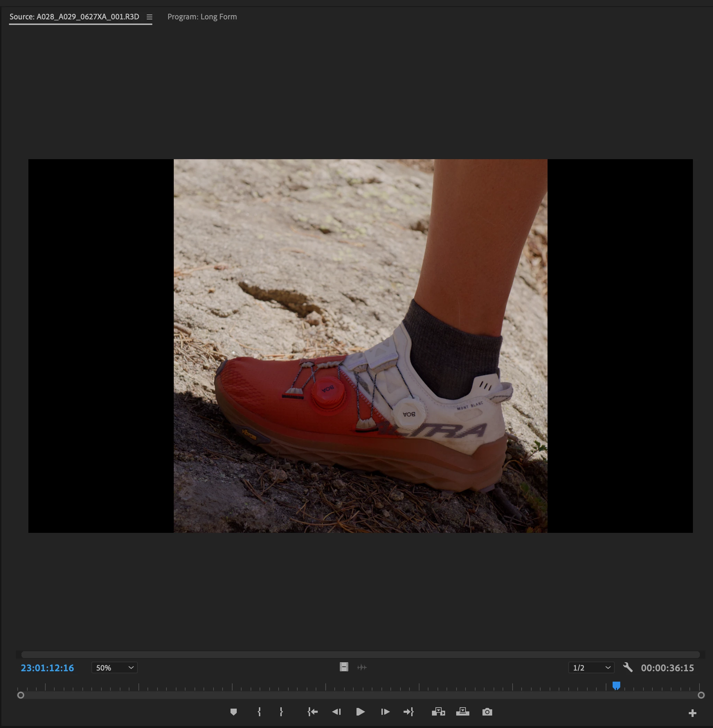Image resolution: width=713 pixels, height=728 pixels.
Task: Click the Mark In bracket icon
Action: [x=259, y=712]
